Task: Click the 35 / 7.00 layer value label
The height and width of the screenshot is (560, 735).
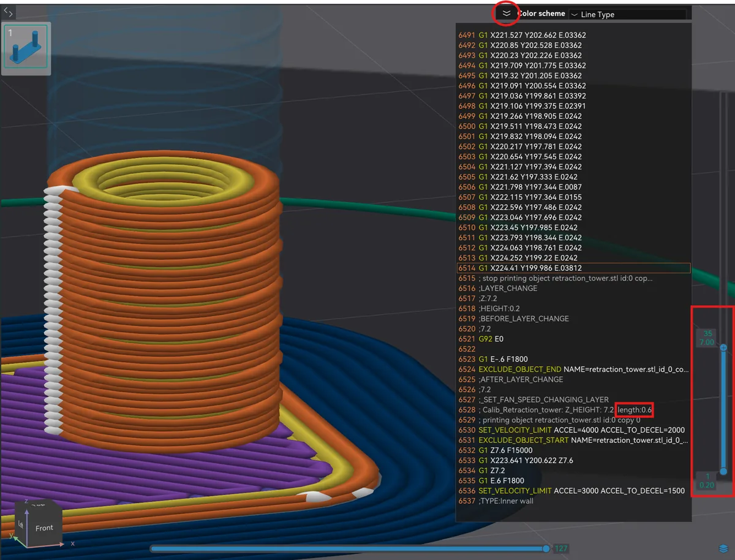Action: click(x=706, y=338)
